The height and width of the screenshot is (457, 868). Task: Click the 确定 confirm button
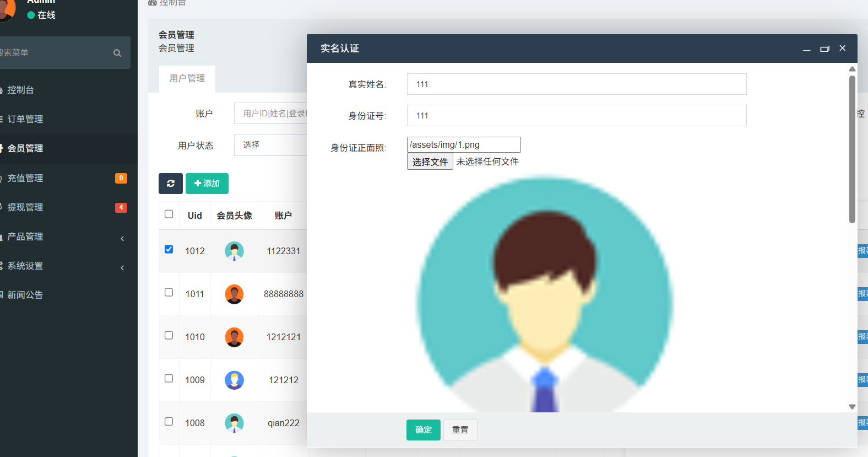(423, 430)
